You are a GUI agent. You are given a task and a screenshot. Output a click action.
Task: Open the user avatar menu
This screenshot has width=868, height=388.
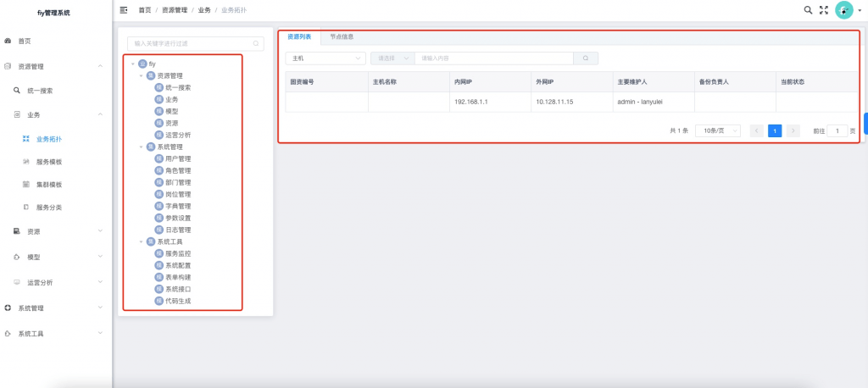[x=844, y=10]
